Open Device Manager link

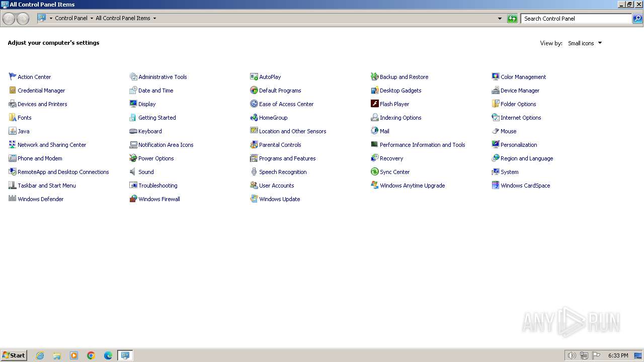(x=520, y=90)
